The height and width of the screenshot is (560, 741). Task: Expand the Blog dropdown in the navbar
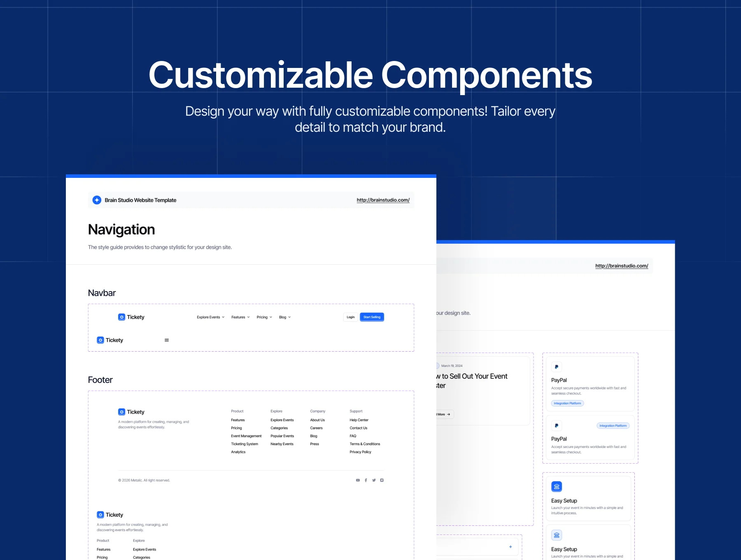pos(285,317)
